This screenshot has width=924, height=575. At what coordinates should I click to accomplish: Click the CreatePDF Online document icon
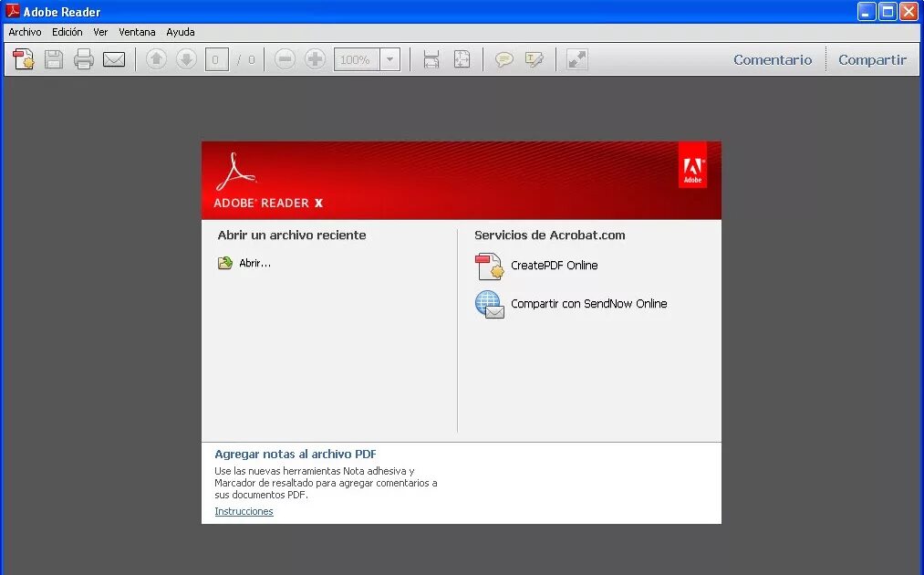point(490,266)
